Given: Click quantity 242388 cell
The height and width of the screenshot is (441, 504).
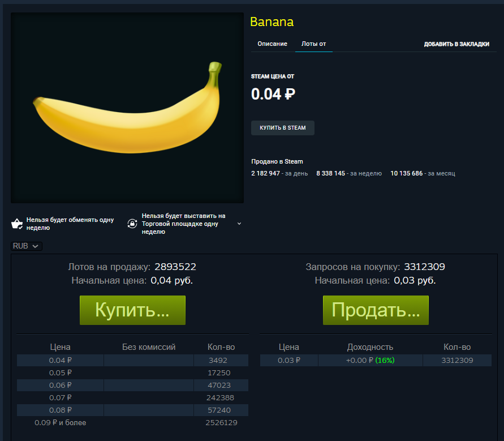Looking at the screenshot, I should click(x=220, y=398).
